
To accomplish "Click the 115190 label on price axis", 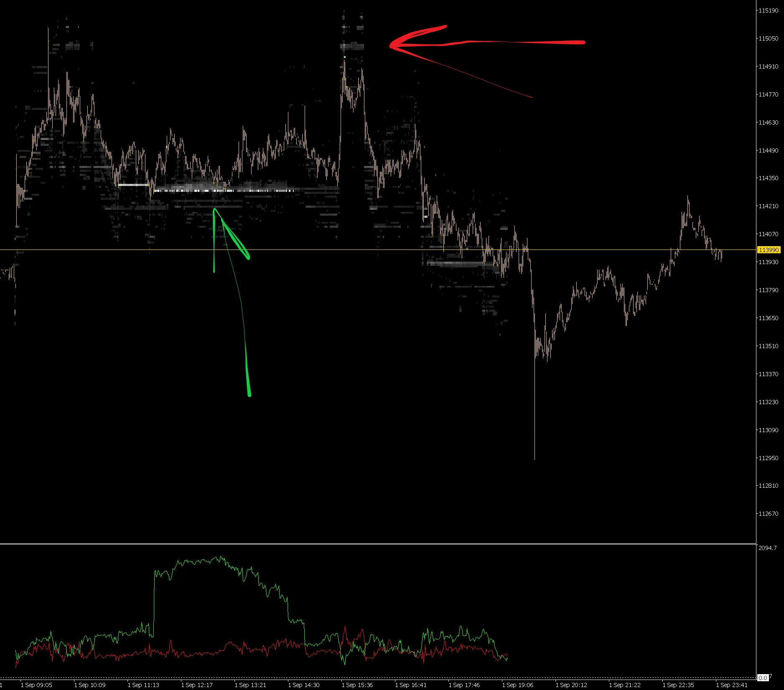I will pos(769,10).
